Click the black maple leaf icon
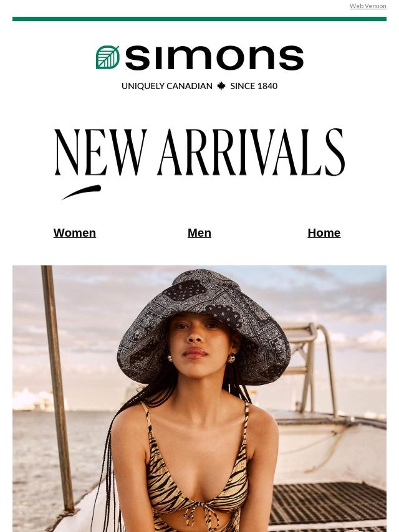 tap(221, 86)
